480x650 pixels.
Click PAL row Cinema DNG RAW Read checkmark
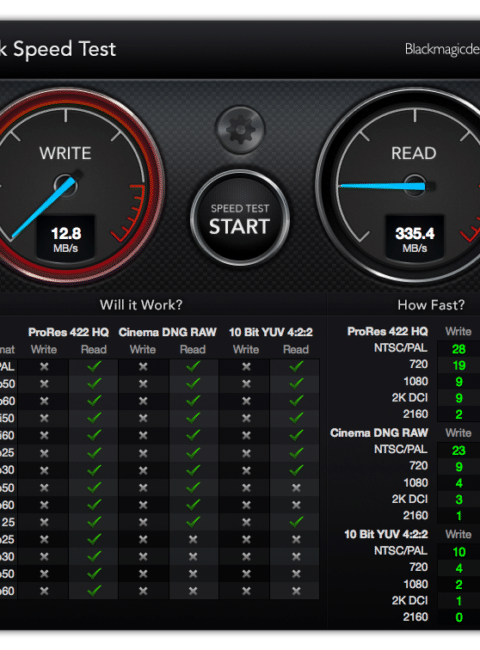(x=193, y=366)
